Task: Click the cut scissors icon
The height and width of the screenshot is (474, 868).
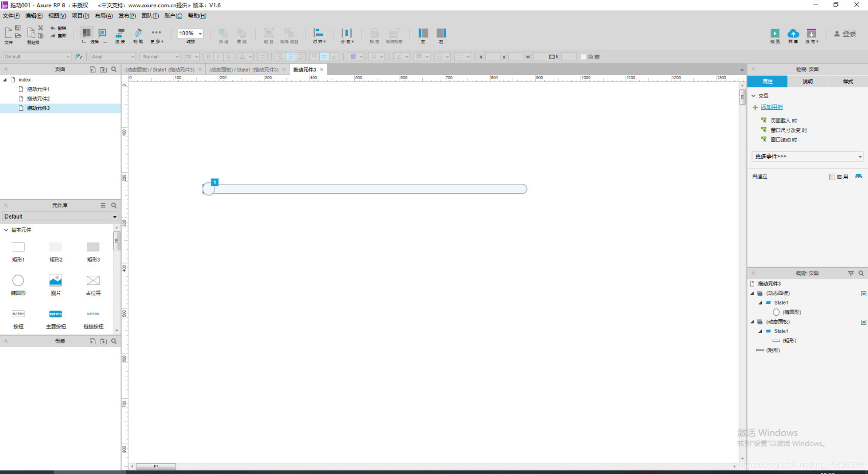Action: tap(40, 28)
